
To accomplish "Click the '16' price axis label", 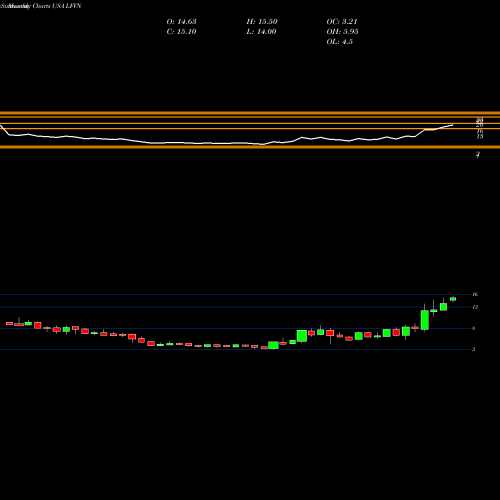I will 475,294.
